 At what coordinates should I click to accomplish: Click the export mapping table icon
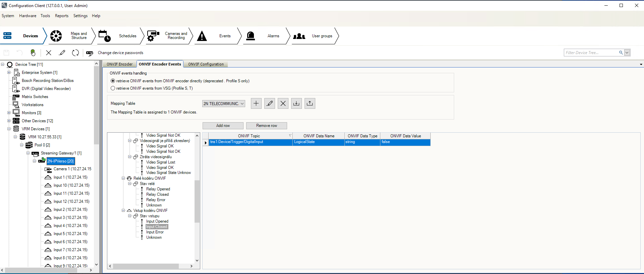point(310,103)
